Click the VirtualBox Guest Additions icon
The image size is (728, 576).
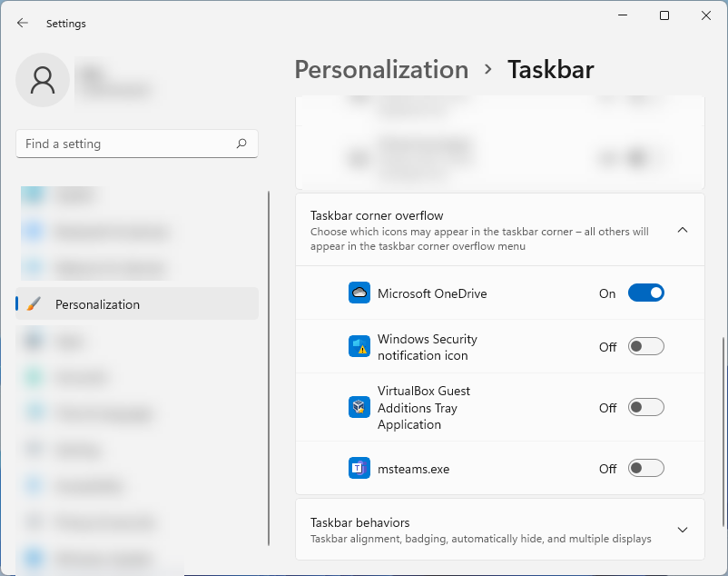tap(359, 407)
